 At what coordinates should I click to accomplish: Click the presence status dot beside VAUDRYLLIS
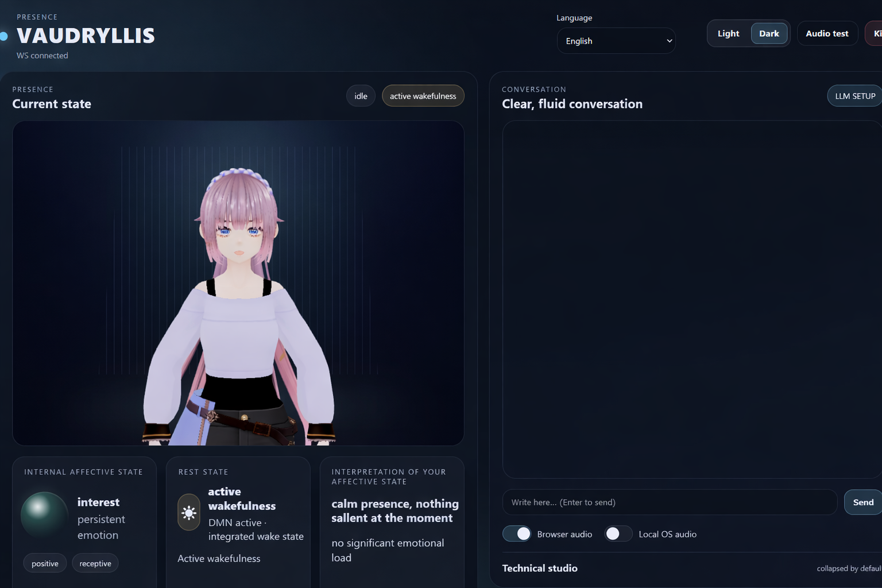point(4,36)
